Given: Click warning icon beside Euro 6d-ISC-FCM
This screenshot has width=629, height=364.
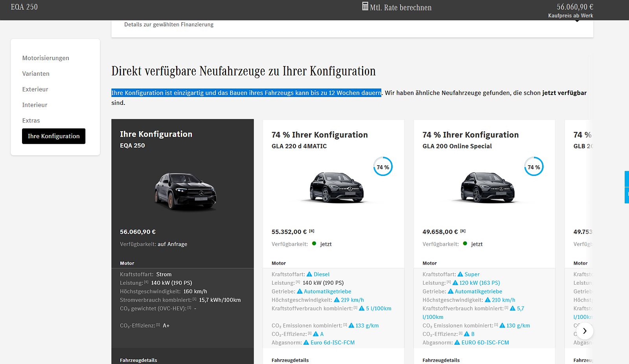Looking at the screenshot, I should click(x=306, y=342).
